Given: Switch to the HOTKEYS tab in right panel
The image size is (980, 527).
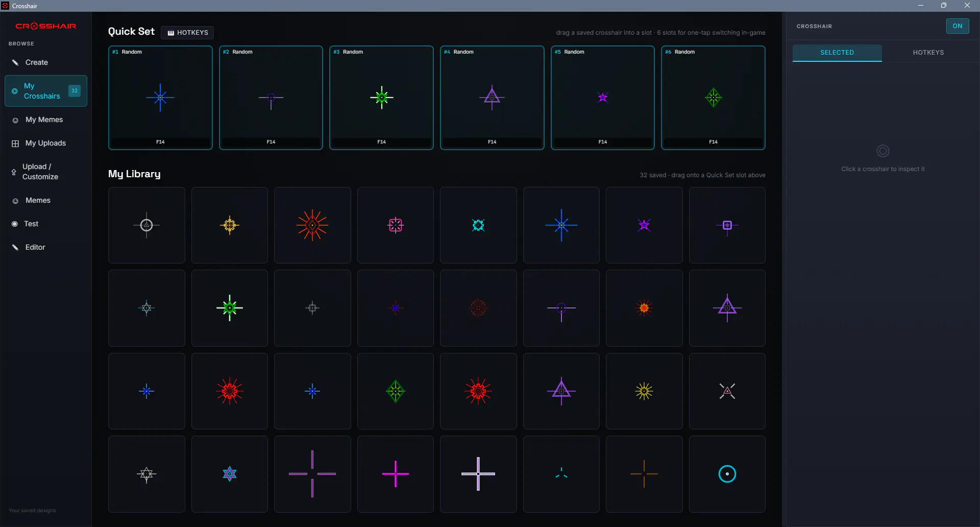Looking at the screenshot, I should 928,53.
